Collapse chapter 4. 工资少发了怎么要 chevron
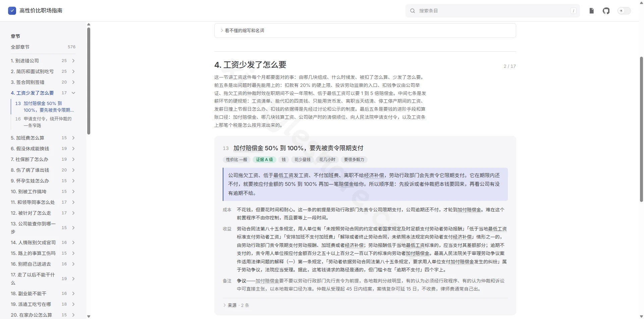The image size is (644, 319). [x=73, y=93]
